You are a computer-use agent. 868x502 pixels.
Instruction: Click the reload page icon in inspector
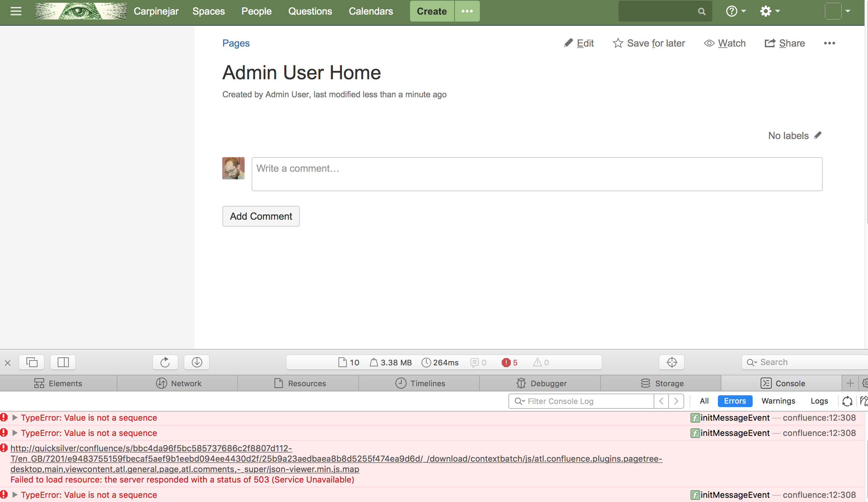(165, 362)
